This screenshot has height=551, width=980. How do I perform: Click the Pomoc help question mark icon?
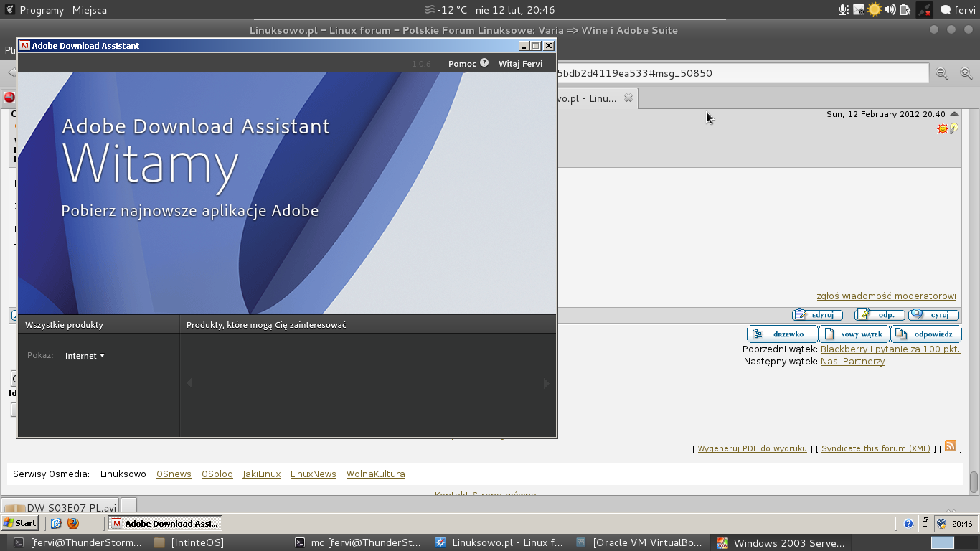484,63
